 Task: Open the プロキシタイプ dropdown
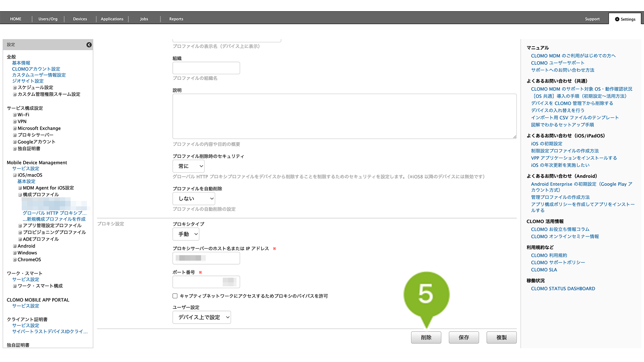pyautogui.click(x=186, y=234)
